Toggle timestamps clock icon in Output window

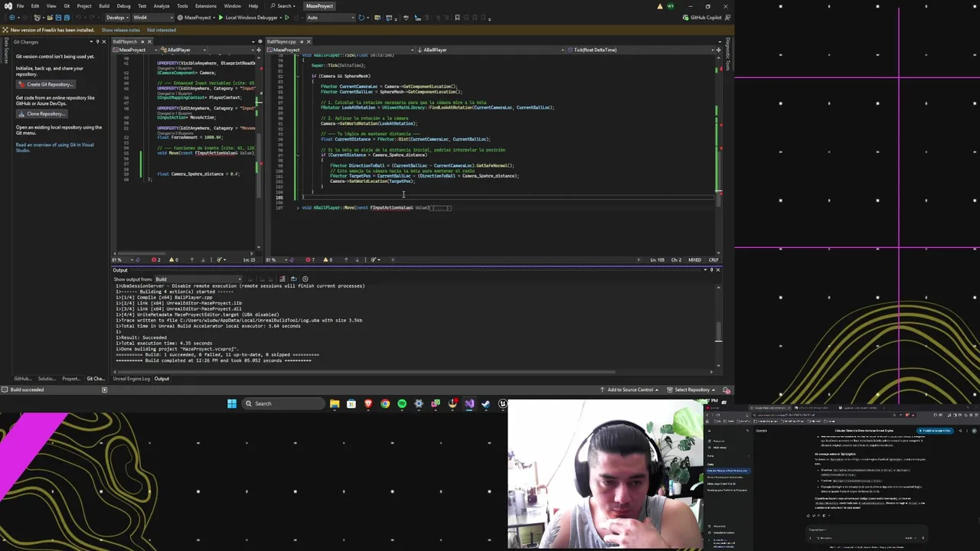[x=305, y=279]
